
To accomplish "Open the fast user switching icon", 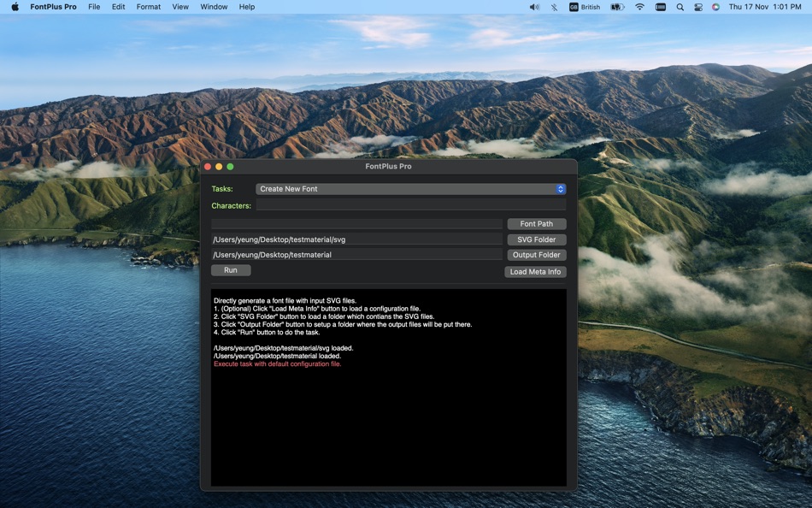I will pos(697,7).
